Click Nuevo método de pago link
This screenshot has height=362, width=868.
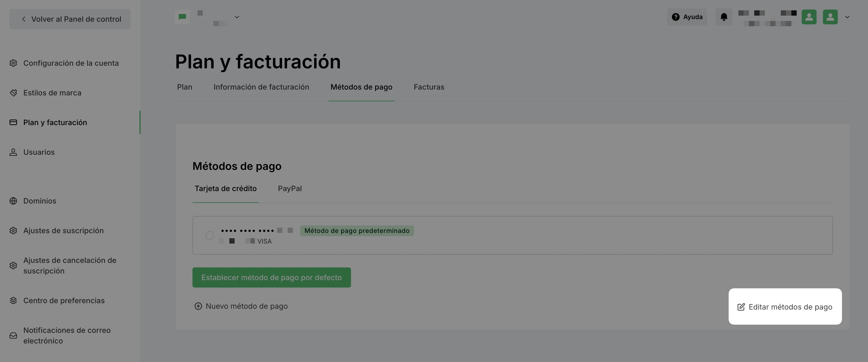(246, 306)
